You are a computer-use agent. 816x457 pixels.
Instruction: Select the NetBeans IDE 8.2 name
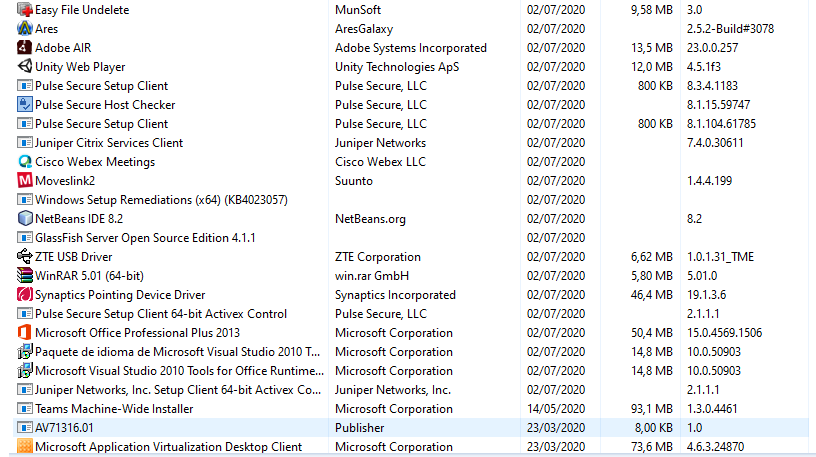[x=79, y=219]
